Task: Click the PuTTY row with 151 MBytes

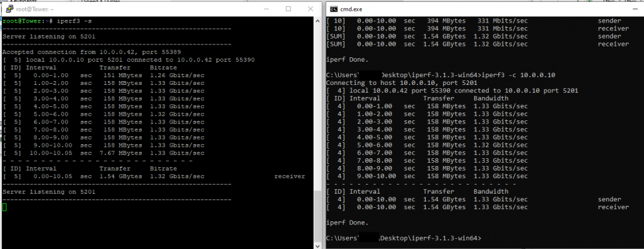Action: pos(104,75)
